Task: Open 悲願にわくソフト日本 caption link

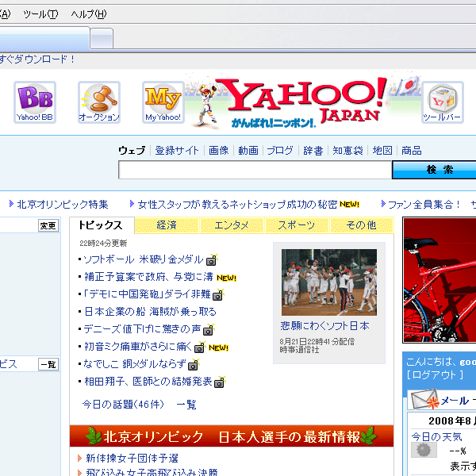Action: pyautogui.click(x=324, y=326)
